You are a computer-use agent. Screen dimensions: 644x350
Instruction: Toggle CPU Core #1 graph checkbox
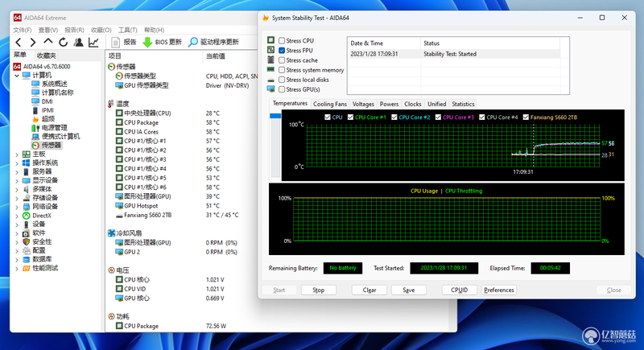[x=350, y=117]
